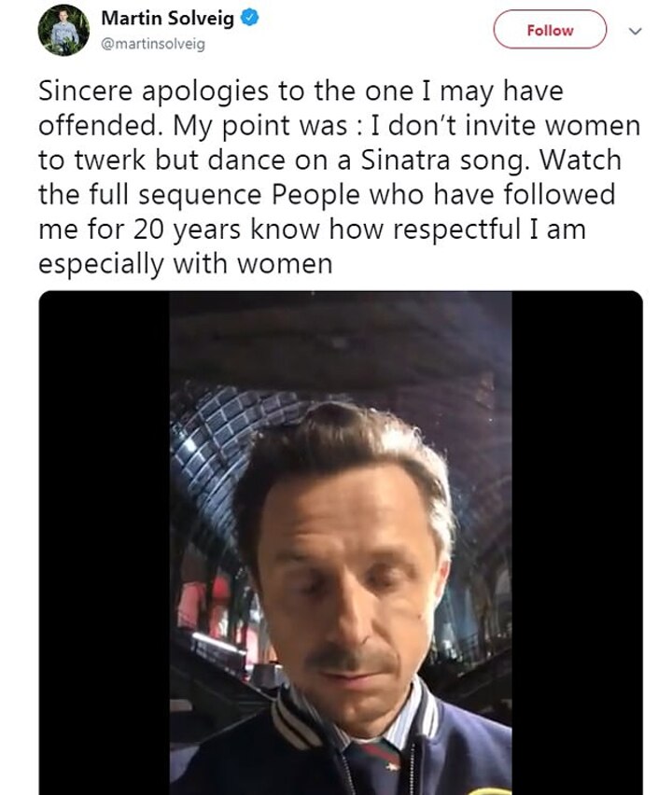This screenshot has width=672, height=795.
Task: Expand the tweet options chevron
Action: (x=637, y=31)
